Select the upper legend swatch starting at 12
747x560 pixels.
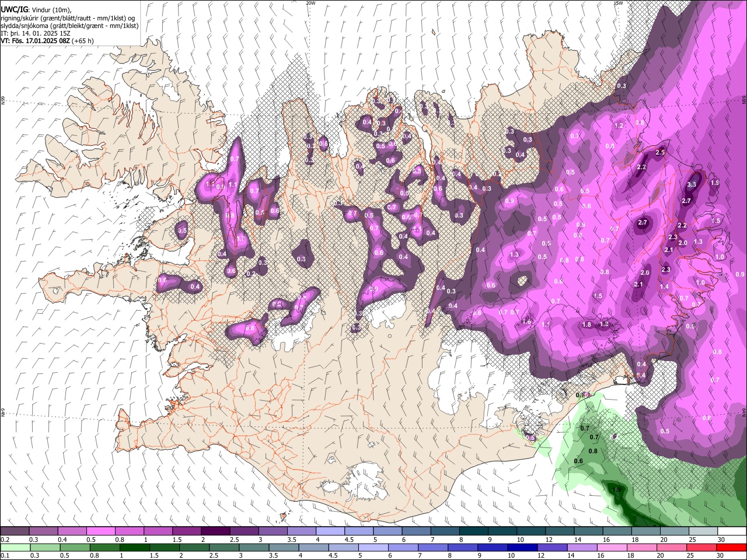(x=559, y=531)
